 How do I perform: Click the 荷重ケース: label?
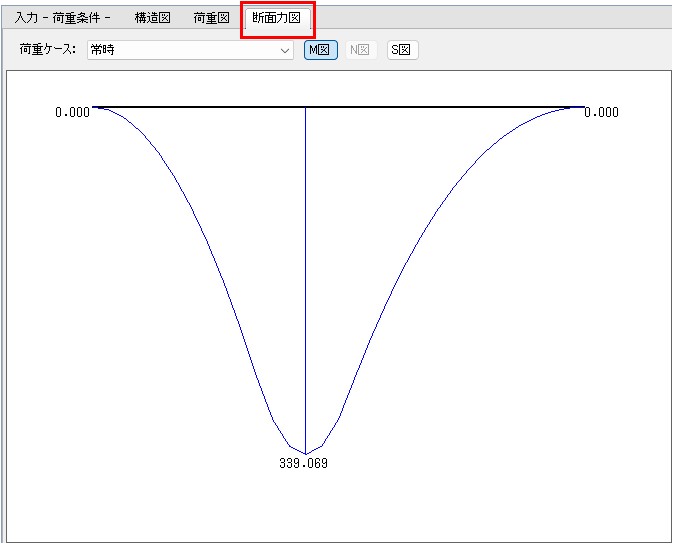(x=47, y=50)
